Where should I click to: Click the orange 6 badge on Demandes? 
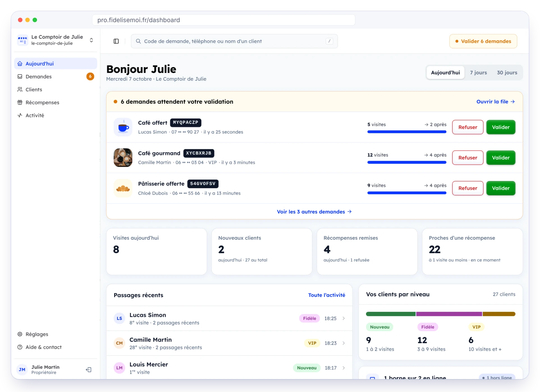[90, 76]
